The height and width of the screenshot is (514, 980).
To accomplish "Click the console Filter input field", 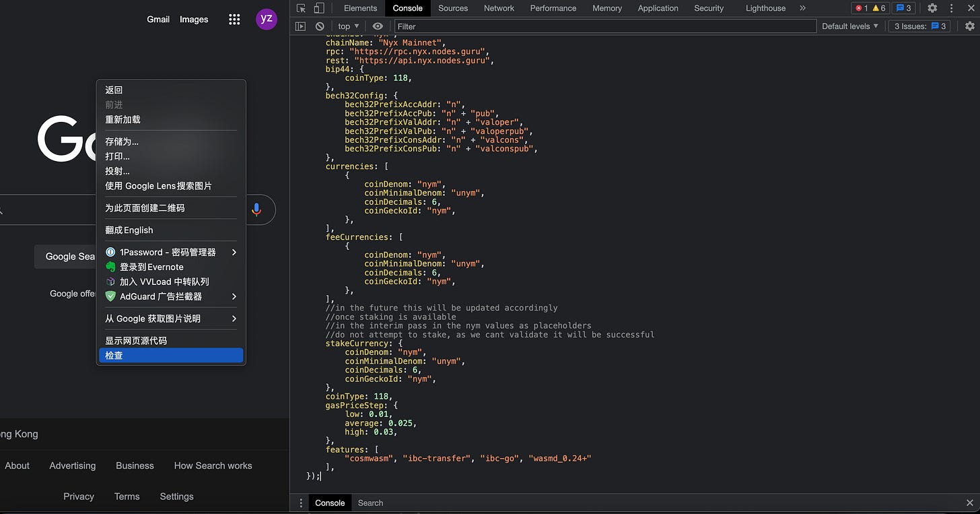I will point(604,26).
